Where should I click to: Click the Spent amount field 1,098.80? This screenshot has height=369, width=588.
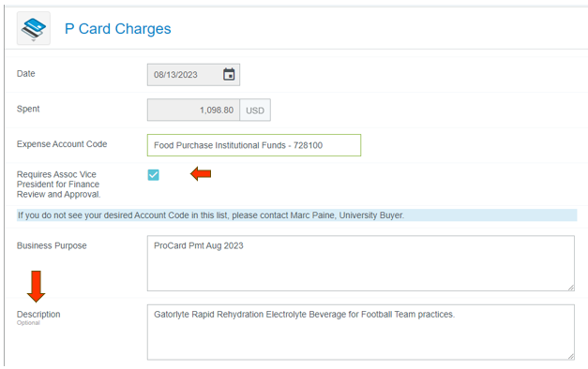click(x=193, y=111)
